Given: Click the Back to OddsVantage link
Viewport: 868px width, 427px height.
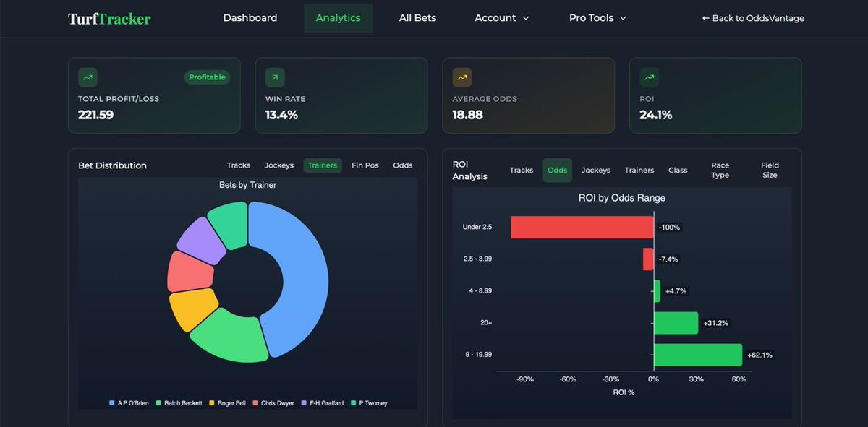Looking at the screenshot, I should click(752, 18).
